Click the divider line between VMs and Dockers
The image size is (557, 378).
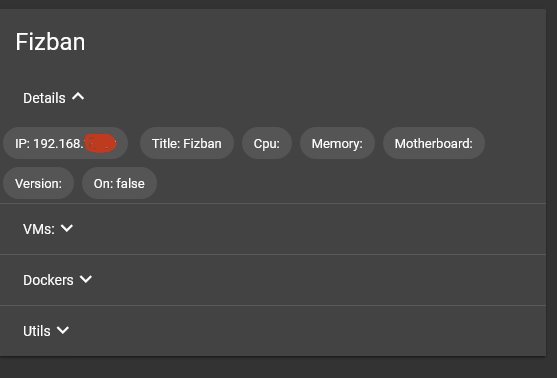(273, 254)
